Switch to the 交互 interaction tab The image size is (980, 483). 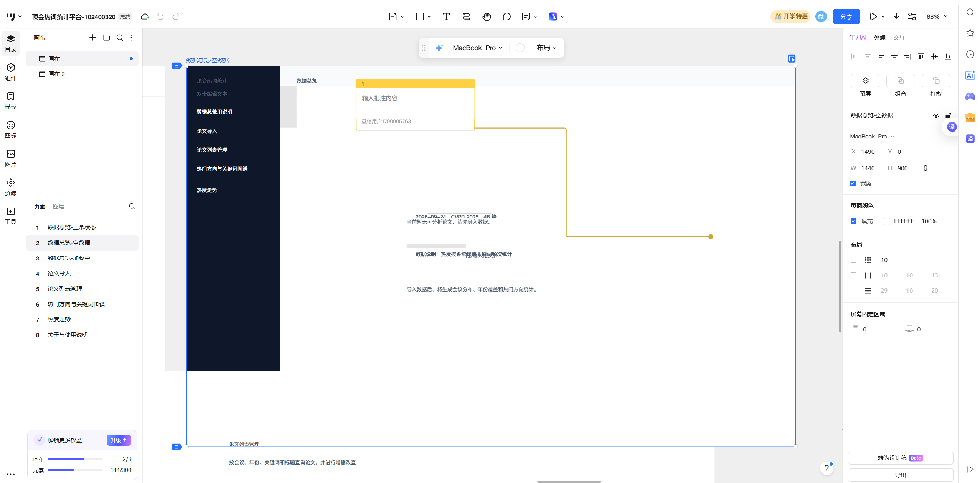click(899, 38)
